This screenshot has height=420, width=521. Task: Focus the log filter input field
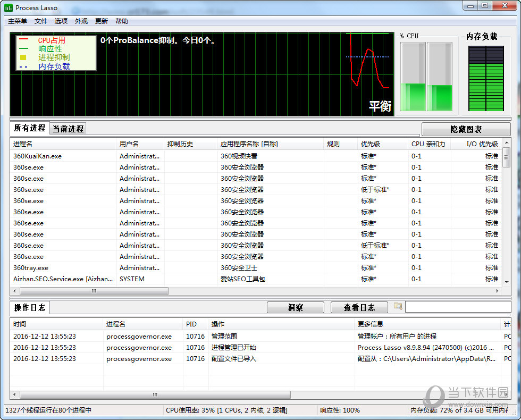point(458,307)
